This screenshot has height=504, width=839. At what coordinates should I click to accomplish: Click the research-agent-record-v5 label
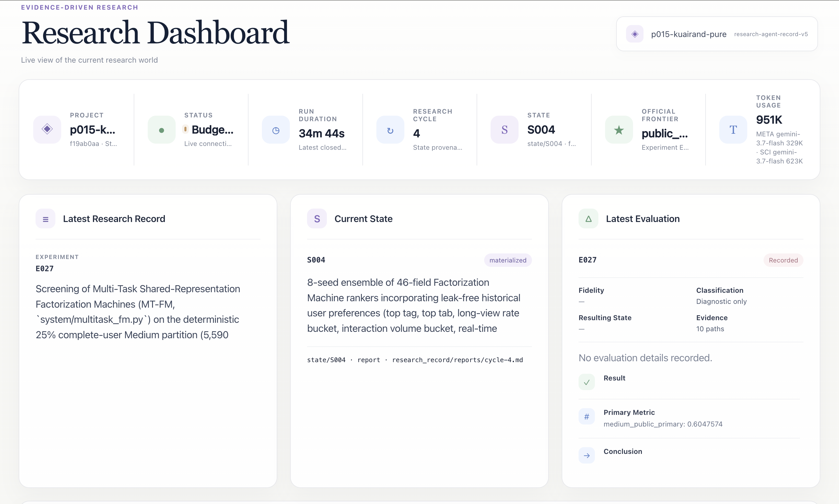[x=771, y=34]
